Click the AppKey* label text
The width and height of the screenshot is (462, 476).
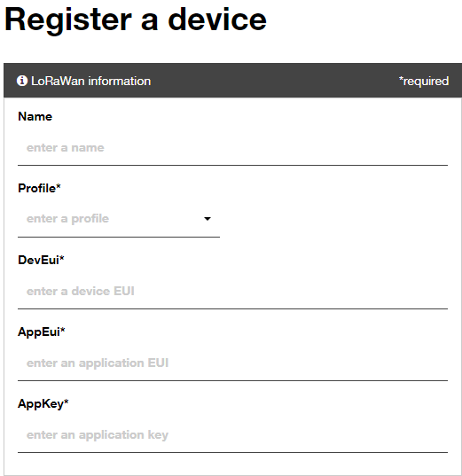pos(43,403)
